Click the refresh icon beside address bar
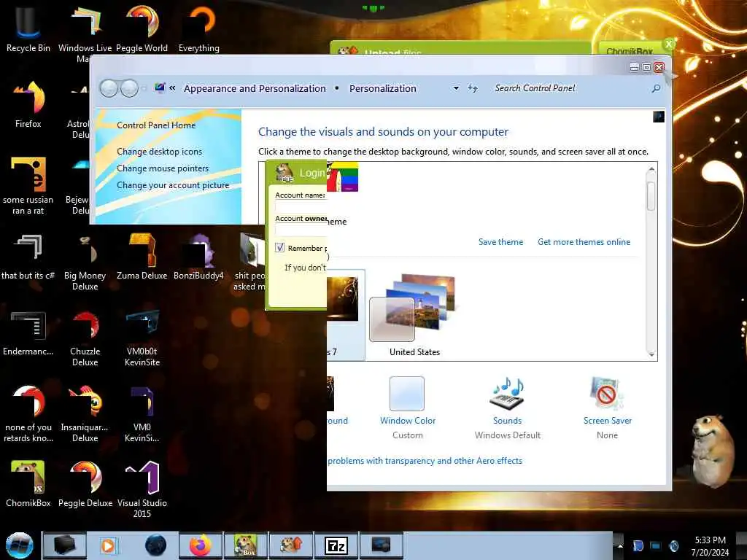747x560 pixels. click(473, 88)
